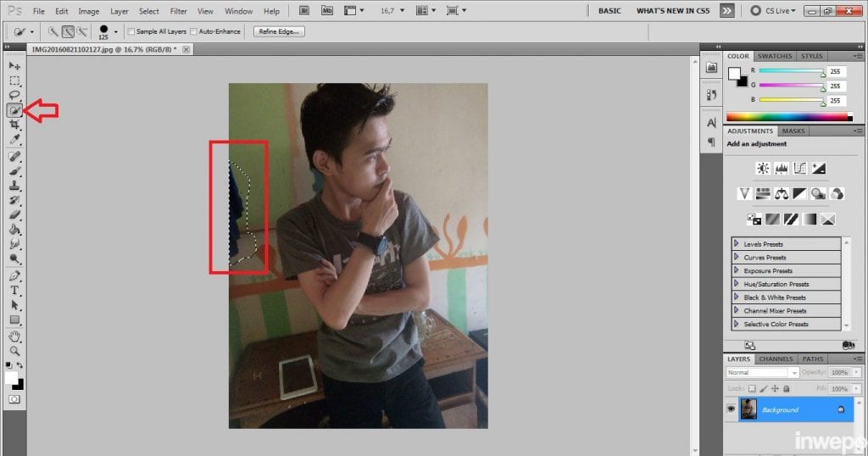Expand the Hue/Saturation Presets list
The image size is (868, 456).
point(737,284)
